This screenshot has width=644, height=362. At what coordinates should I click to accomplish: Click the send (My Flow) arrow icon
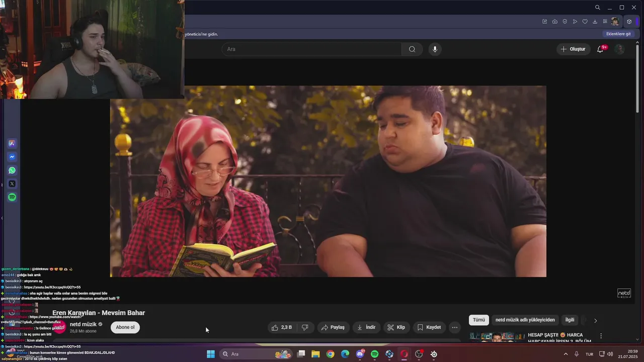click(x=575, y=22)
